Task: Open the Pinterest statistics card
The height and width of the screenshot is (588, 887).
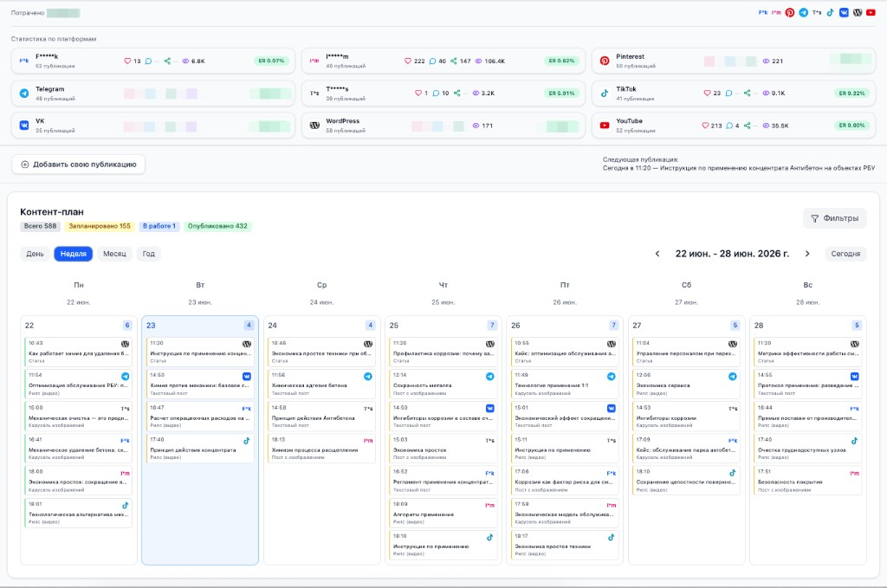Action: click(x=734, y=61)
